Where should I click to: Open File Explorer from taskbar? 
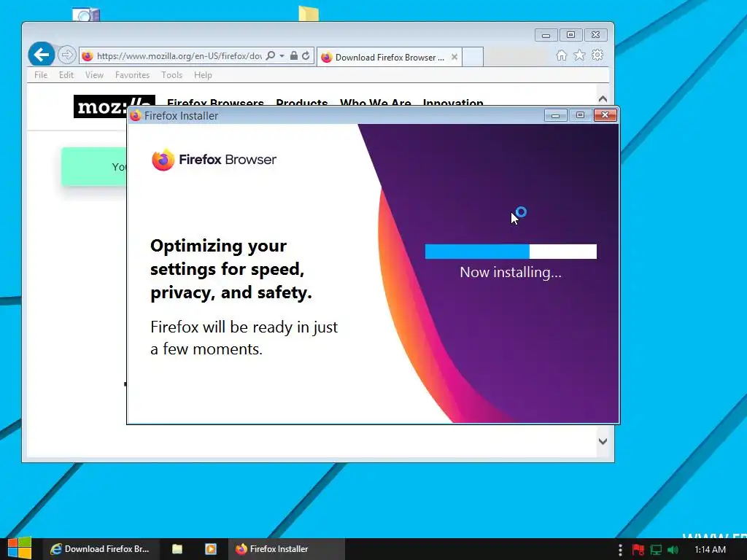pos(177,549)
